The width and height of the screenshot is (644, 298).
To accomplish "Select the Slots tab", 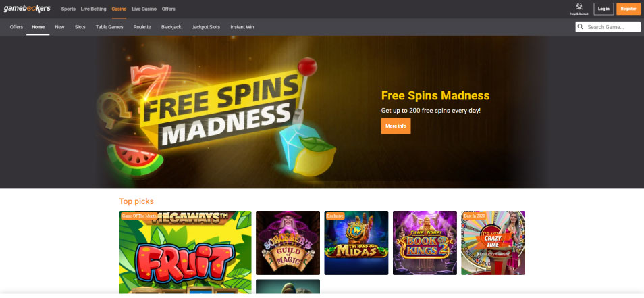I will pos(80,27).
